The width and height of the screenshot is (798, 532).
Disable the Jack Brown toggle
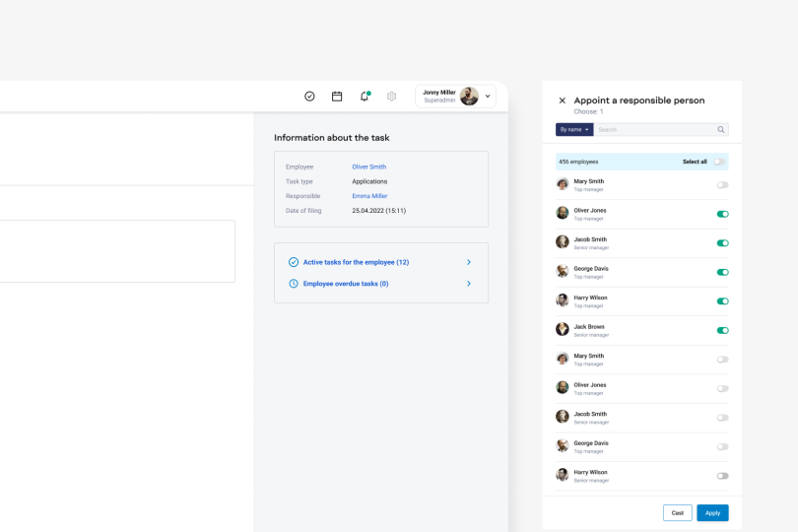tap(722, 330)
